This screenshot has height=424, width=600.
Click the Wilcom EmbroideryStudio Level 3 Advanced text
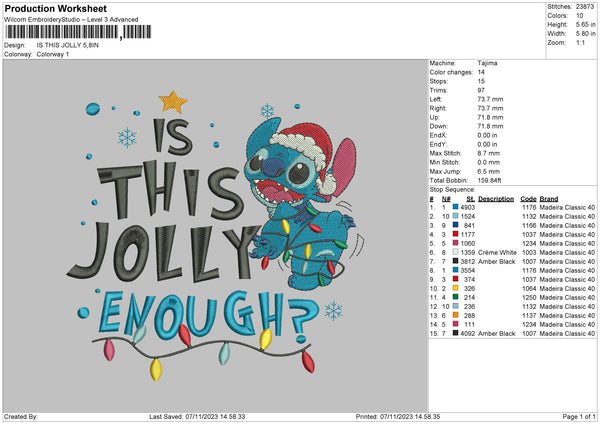click(x=71, y=20)
